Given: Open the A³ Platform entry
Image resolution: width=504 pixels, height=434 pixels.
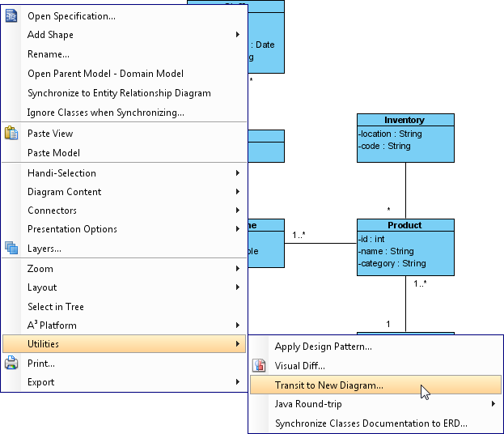Looking at the screenshot, I should 124,325.
